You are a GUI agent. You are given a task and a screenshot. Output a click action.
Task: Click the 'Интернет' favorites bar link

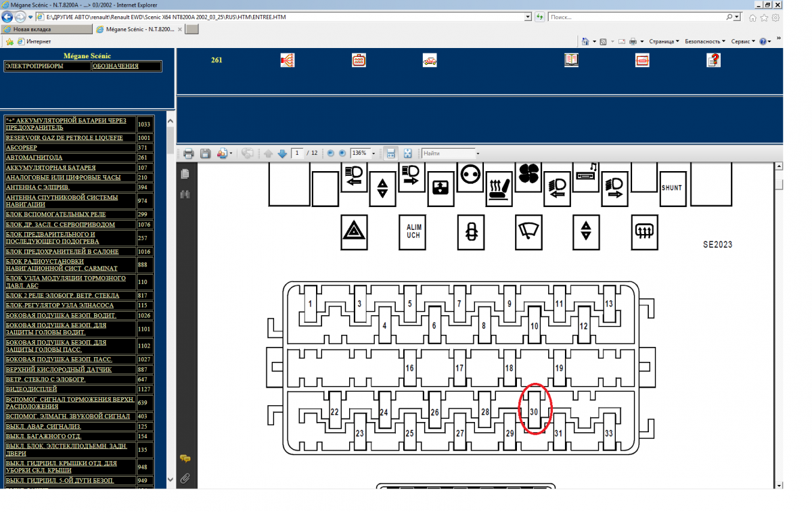34,41
